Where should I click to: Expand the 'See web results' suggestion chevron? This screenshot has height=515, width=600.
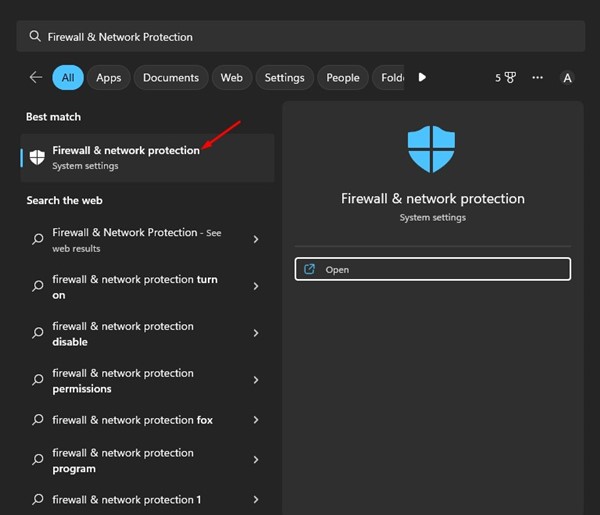click(256, 240)
